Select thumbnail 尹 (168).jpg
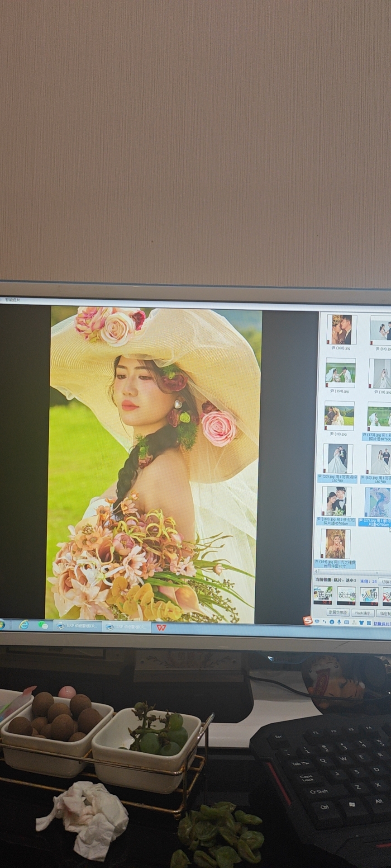 tap(342, 330)
